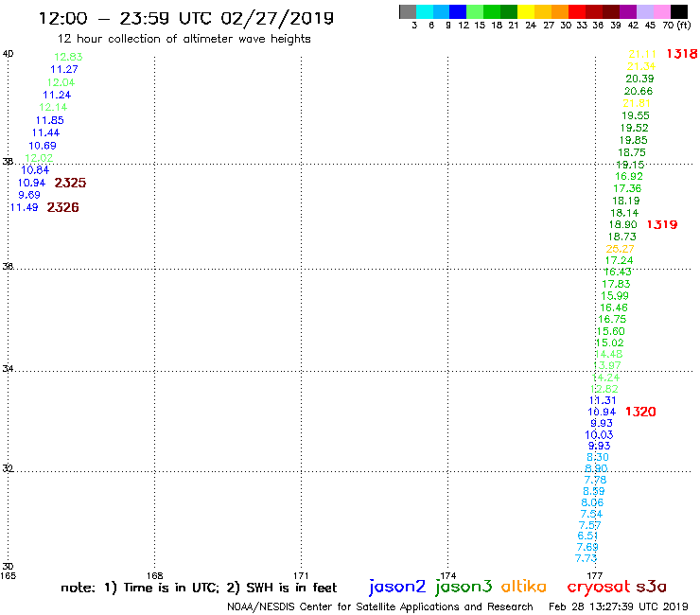Select the 'jason3' satellite legend label
The width and height of the screenshot is (700, 615).
click(464, 587)
